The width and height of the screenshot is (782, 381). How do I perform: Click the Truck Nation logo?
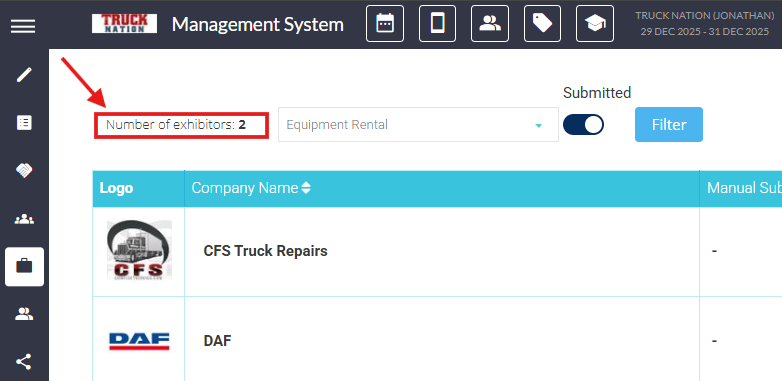coord(124,23)
